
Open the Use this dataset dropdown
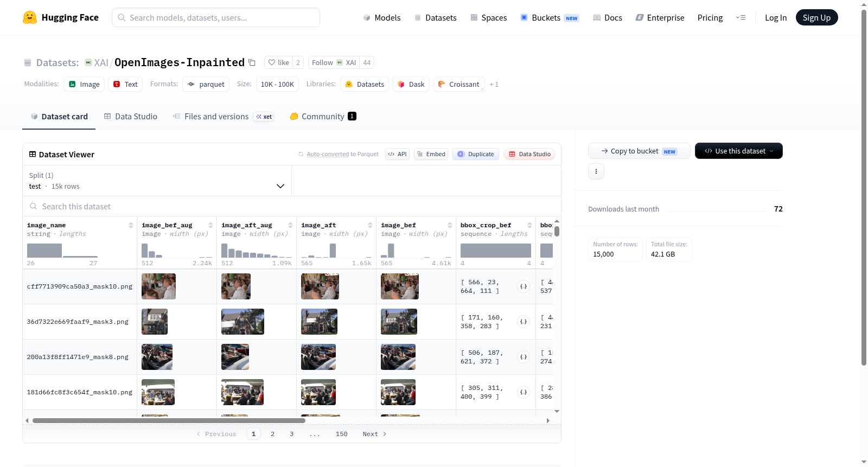[739, 151]
